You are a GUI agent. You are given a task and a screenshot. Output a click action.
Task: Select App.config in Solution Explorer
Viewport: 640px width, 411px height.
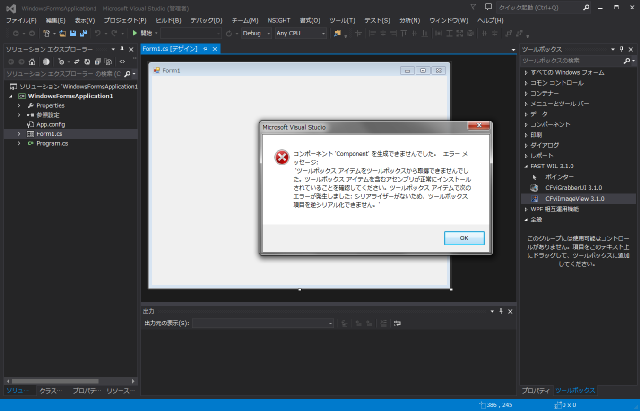pyautogui.click(x=51, y=124)
